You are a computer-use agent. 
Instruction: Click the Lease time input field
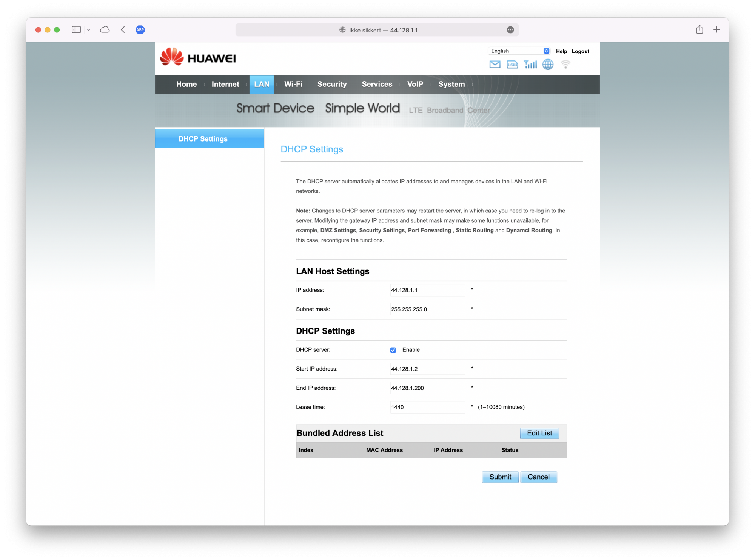click(x=427, y=407)
